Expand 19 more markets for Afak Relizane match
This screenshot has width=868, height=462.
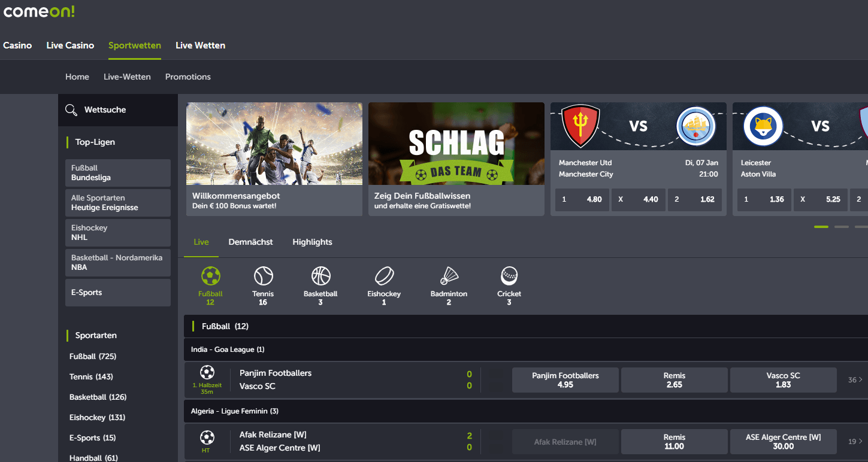click(855, 442)
